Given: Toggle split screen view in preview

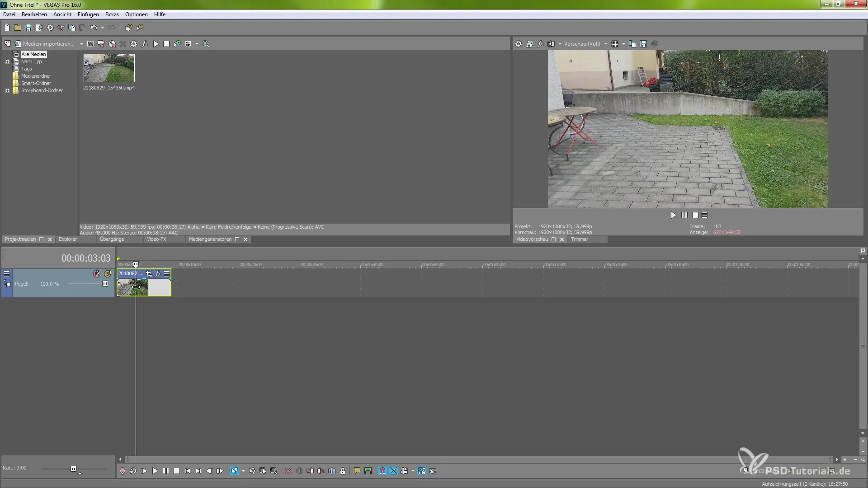Looking at the screenshot, I should pos(551,44).
